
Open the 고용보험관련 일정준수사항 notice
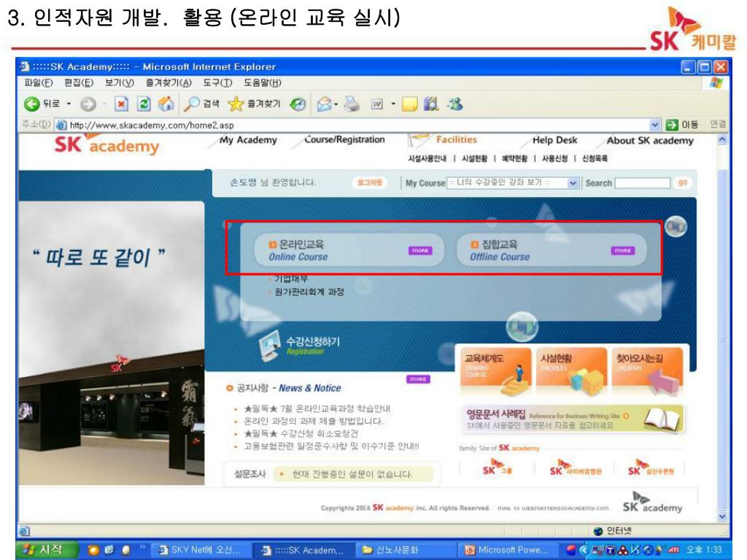332,446
